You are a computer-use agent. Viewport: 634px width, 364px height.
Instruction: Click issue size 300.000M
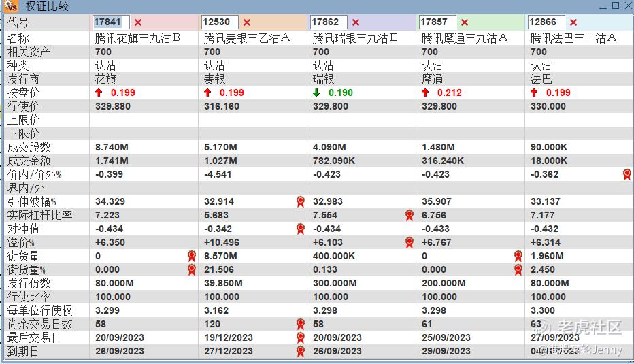pos(335,283)
